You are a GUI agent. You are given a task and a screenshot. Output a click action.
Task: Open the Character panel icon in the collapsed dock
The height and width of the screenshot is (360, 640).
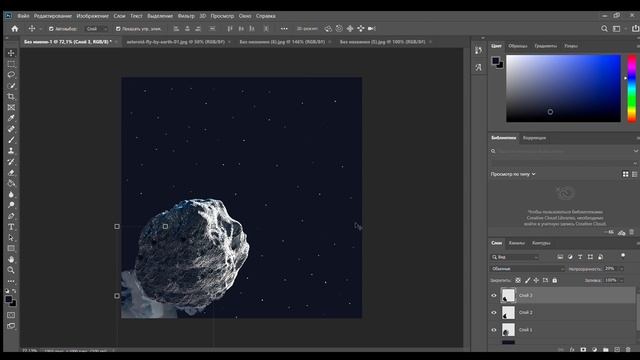(x=478, y=67)
